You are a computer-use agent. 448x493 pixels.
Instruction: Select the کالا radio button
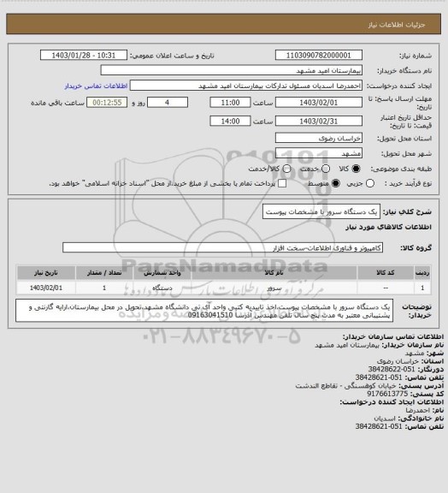(356, 169)
